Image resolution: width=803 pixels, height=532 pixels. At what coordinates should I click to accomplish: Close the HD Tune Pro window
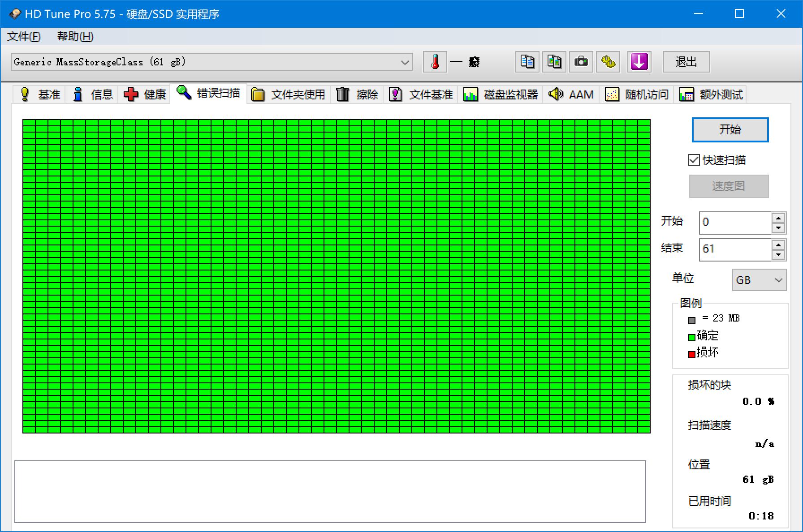781,14
